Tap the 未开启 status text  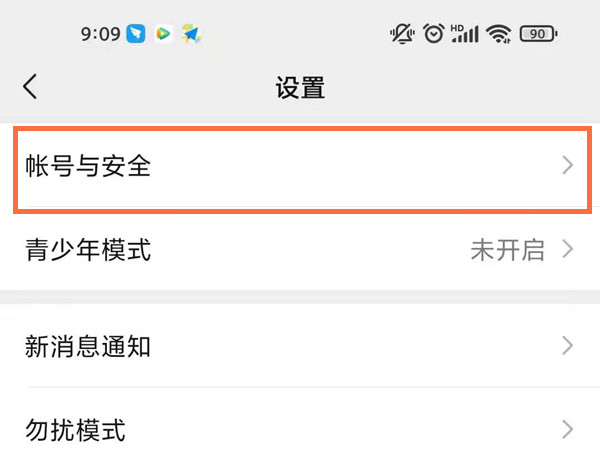507,249
